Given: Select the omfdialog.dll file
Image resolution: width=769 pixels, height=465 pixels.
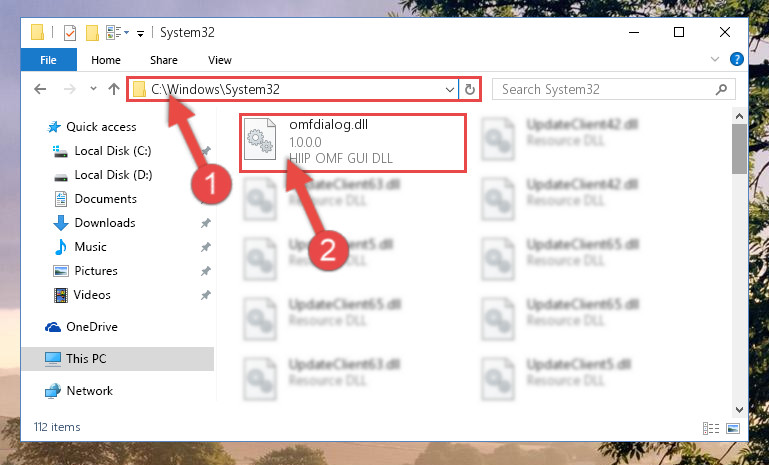Looking at the screenshot, I should pos(353,143).
